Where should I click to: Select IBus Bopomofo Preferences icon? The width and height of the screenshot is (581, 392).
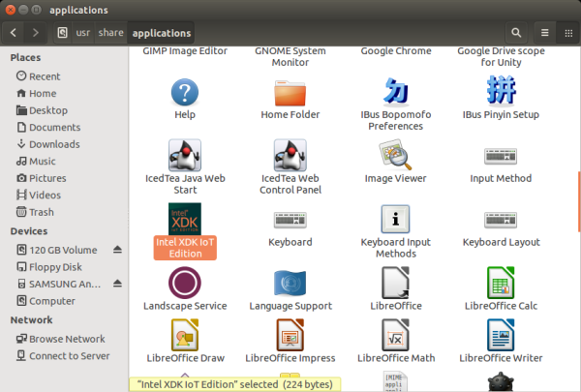click(x=396, y=91)
